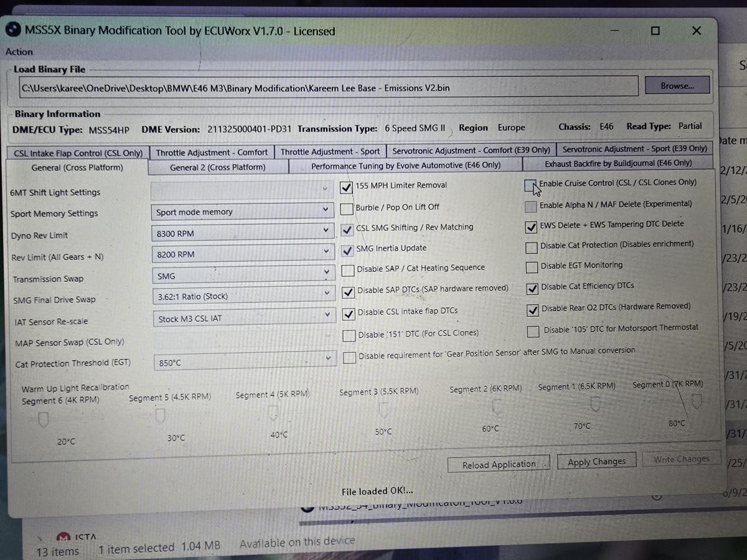This screenshot has height=560, width=747.
Task: Open the Action menu
Action: tap(19, 52)
